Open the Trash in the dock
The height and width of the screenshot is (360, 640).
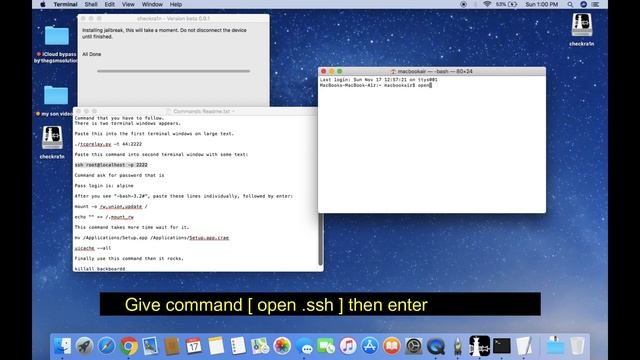[x=577, y=346]
